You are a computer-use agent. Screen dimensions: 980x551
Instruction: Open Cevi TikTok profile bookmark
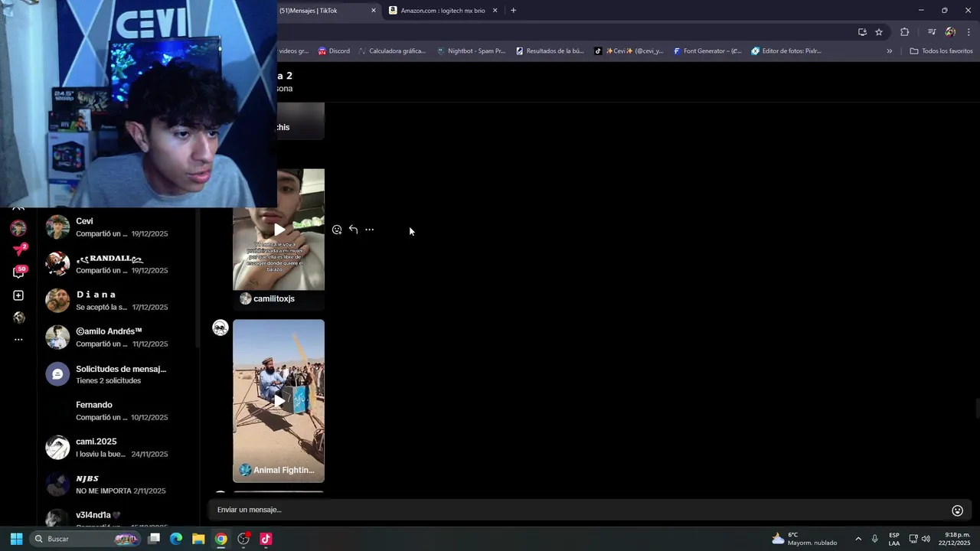[629, 51]
